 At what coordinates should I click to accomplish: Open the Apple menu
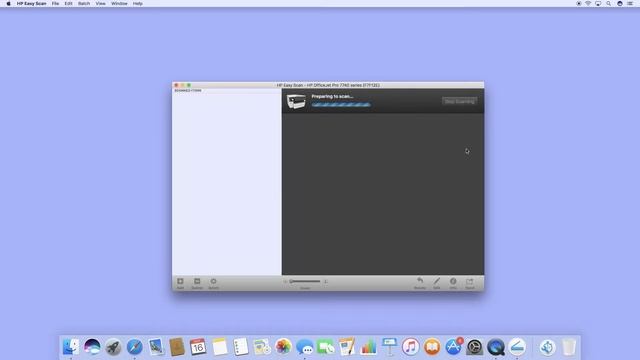pos(8,4)
